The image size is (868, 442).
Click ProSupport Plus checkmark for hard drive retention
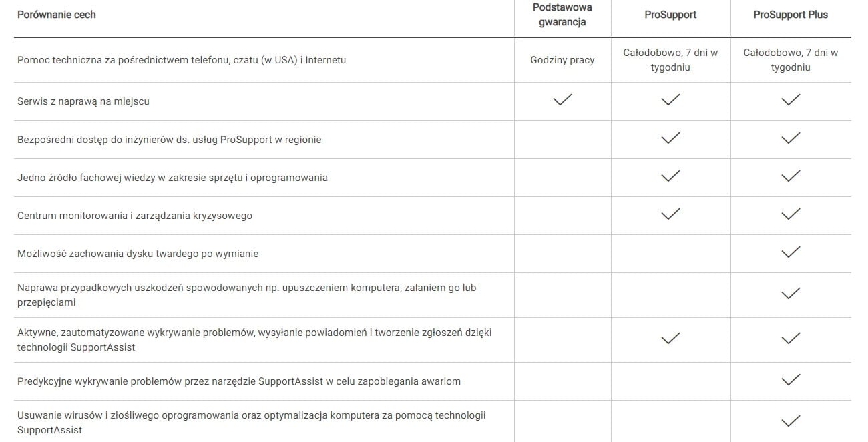point(791,252)
